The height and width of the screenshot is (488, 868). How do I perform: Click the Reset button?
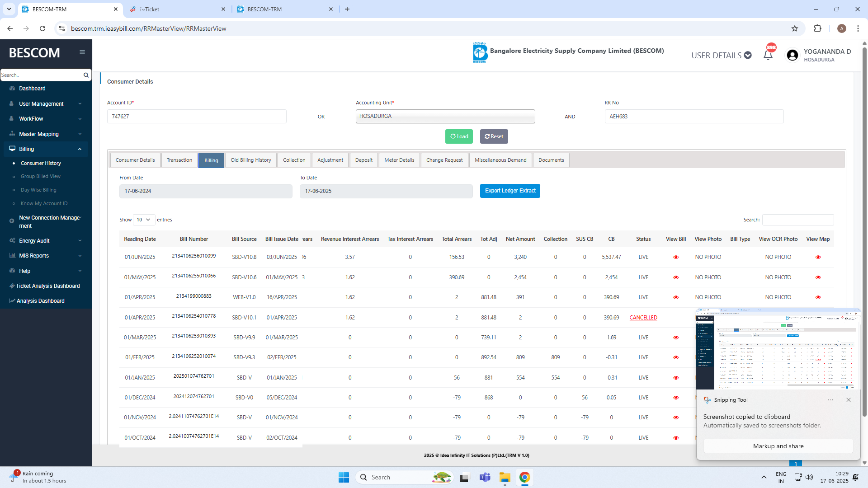click(x=494, y=136)
